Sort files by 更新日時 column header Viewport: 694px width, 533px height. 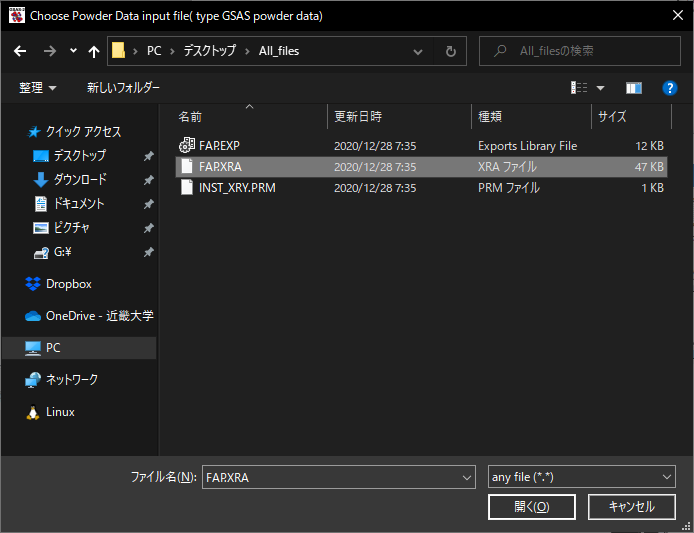(357, 117)
